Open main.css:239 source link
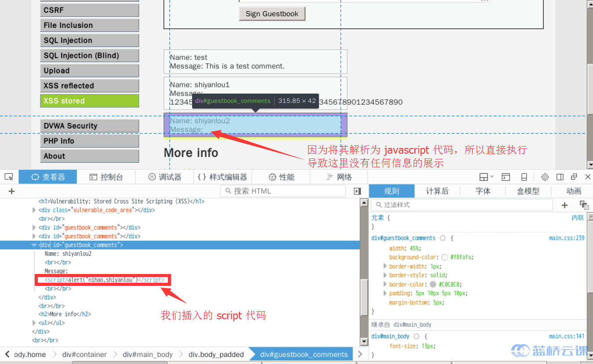 point(567,238)
